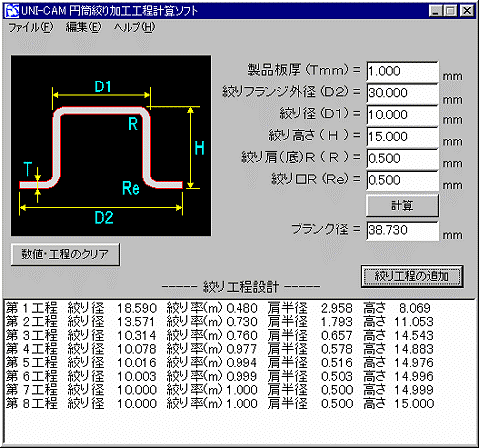The image size is (479, 448).
Task: Open the ヘルプ(H) menu
Action: point(134,27)
